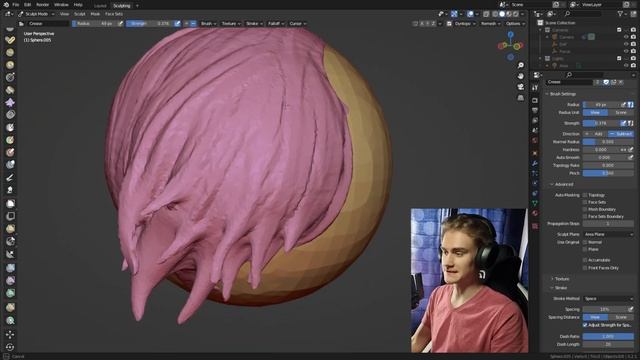Open the Sculpt Plane Area Plane dropdown
The image size is (640, 360).
tap(608, 234)
